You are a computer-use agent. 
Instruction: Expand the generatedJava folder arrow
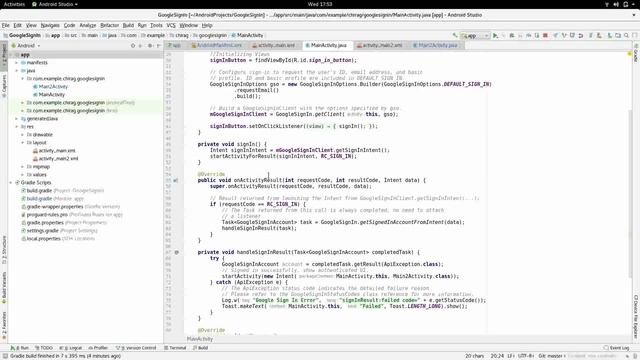click(17, 119)
